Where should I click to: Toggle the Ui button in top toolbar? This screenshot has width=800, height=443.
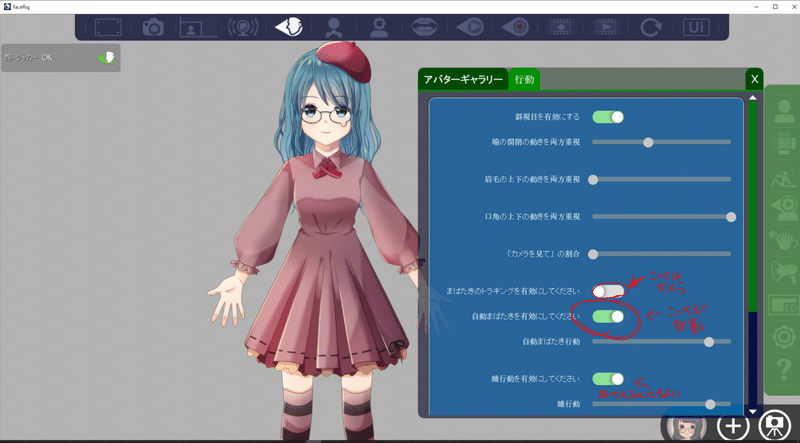pyautogui.click(x=696, y=27)
